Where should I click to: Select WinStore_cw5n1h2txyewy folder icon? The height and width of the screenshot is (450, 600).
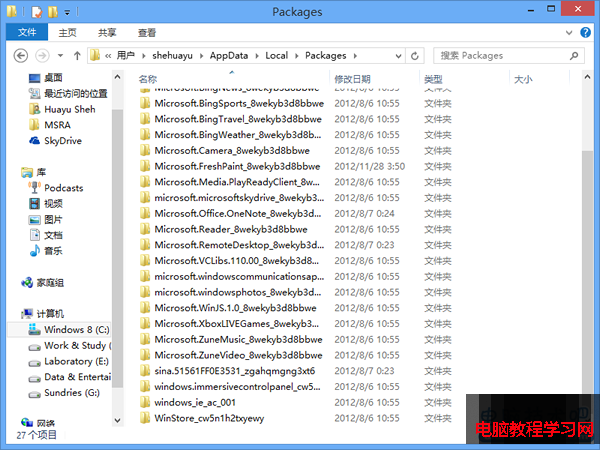(145, 418)
